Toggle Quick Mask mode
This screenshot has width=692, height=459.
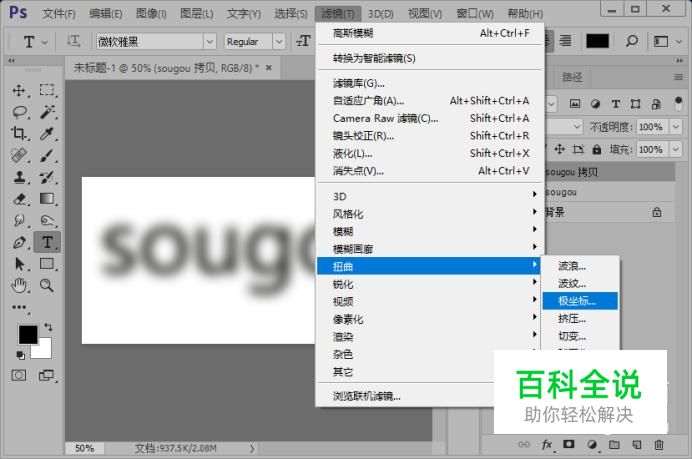click(x=19, y=376)
